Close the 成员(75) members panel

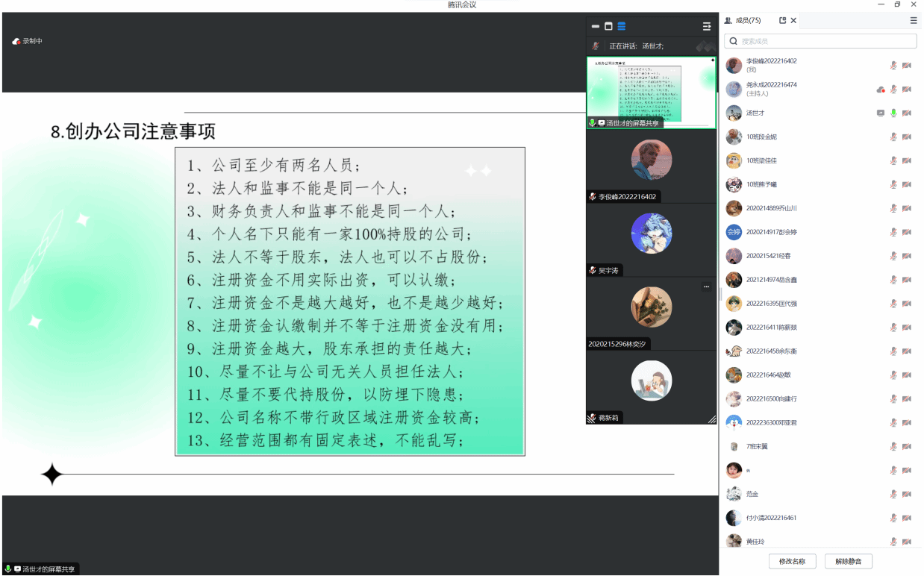[793, 21]
